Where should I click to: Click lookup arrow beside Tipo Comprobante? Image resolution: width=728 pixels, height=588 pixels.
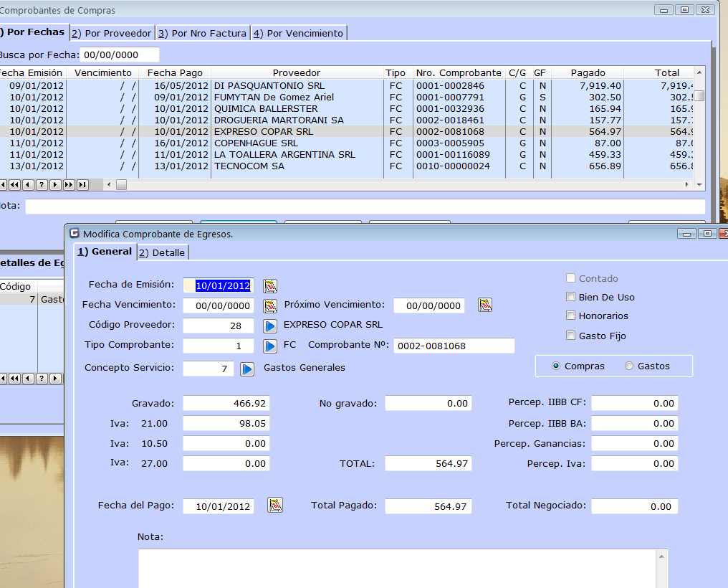point(270,346)
